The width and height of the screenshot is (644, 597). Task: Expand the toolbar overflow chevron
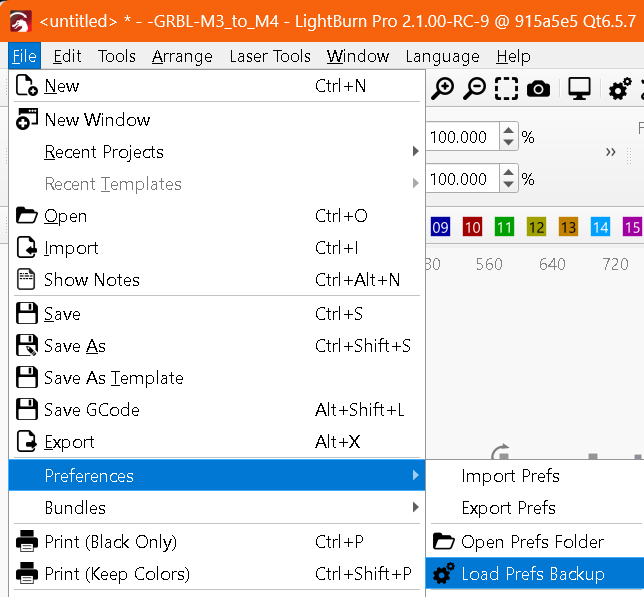tap(611, 152)
